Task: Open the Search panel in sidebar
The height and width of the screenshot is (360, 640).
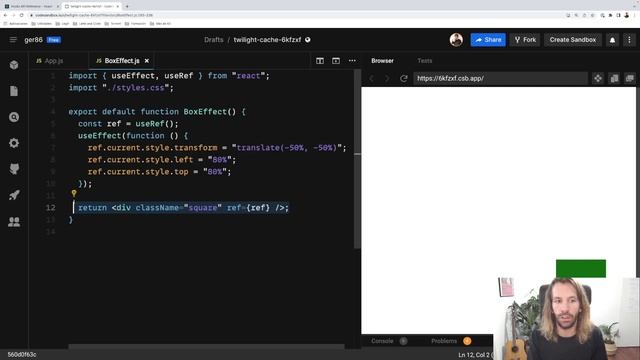Action: pos(14,117)
